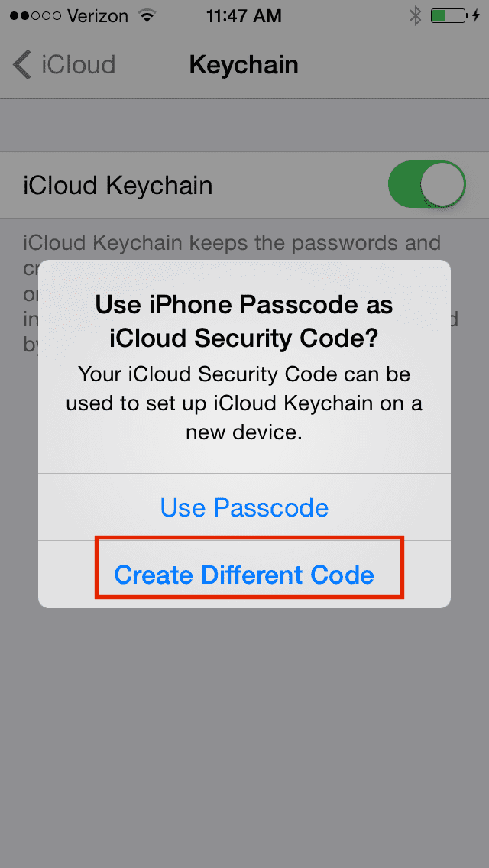Tap the Keychain page title

[244, 65]
